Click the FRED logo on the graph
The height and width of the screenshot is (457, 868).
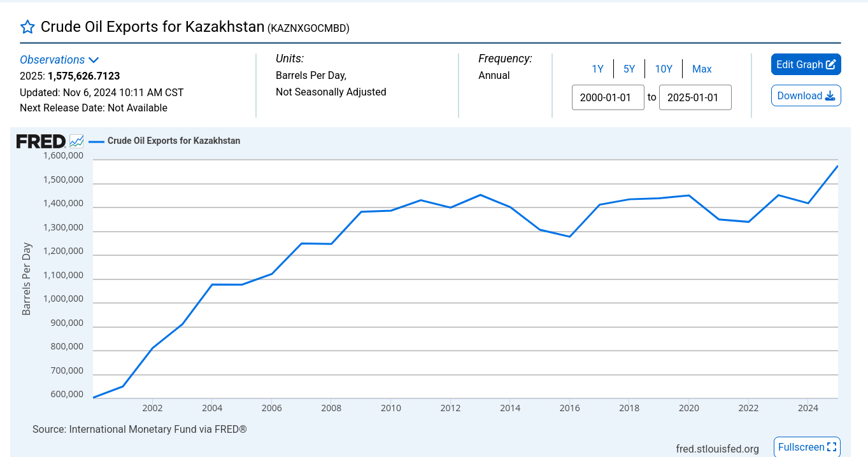41,141
